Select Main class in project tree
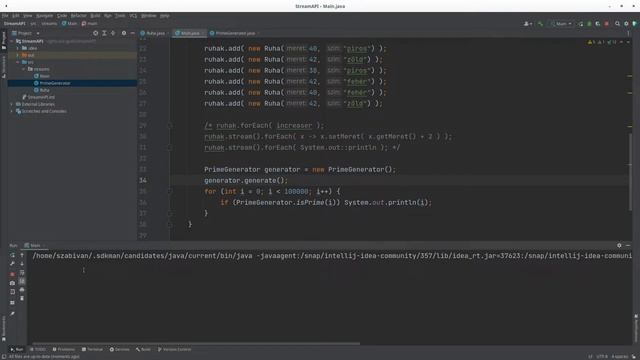This screenshot has width=640, height=360. [42, 76]
